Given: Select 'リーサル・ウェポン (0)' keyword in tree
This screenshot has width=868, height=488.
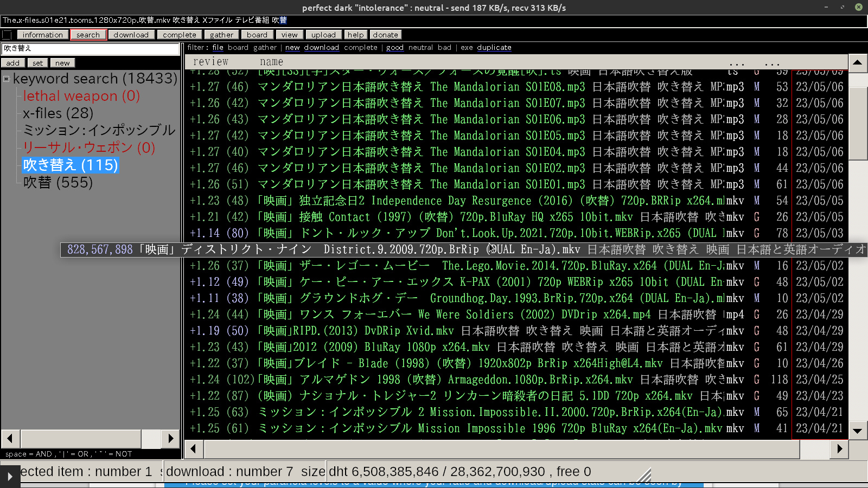Looking at the screenshot, I should (x=89, y=148).
